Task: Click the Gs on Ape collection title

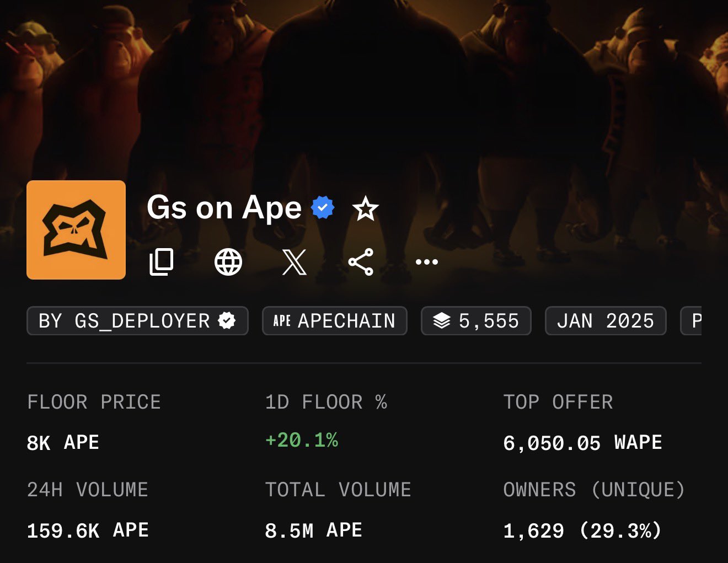Action: coord(224,208)
